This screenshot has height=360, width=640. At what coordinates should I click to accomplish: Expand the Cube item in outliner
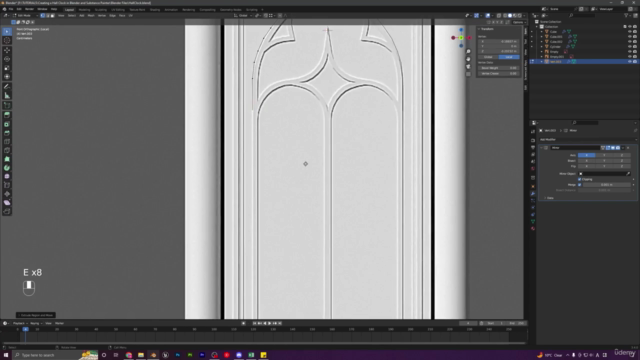[542, 31]
